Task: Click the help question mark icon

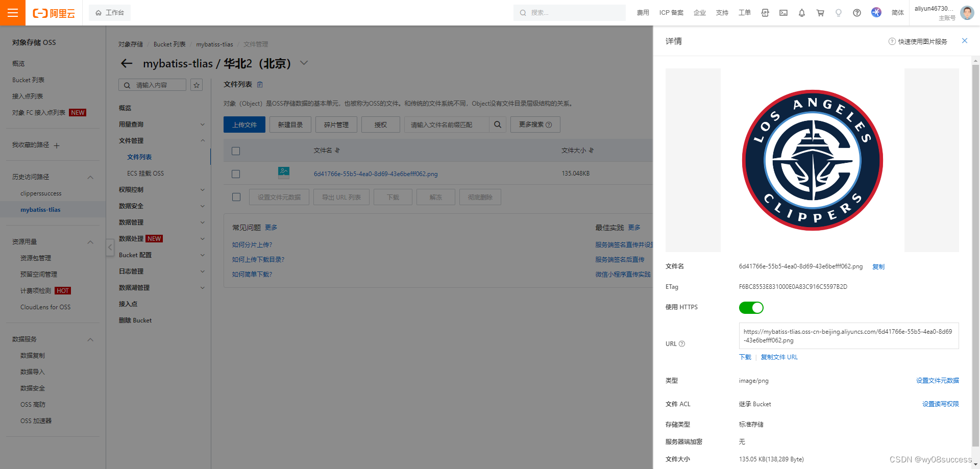Action: [x=857, y=13]
